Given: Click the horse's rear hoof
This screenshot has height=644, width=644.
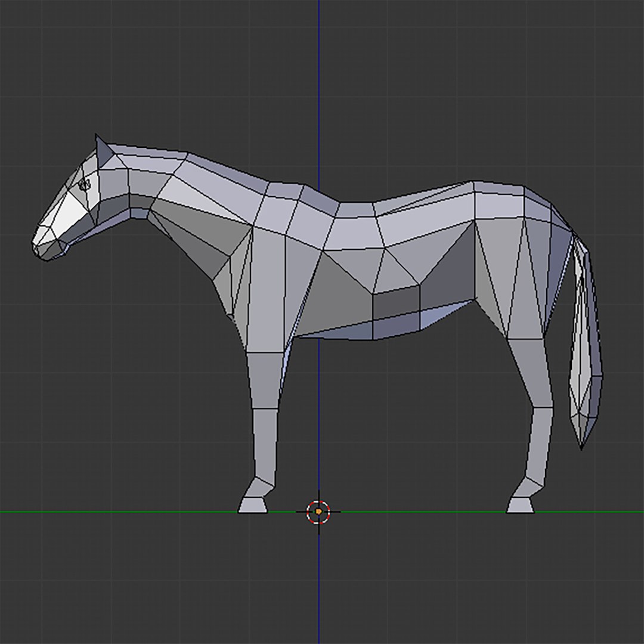Looking at the screenshot, I should [521, 505].
